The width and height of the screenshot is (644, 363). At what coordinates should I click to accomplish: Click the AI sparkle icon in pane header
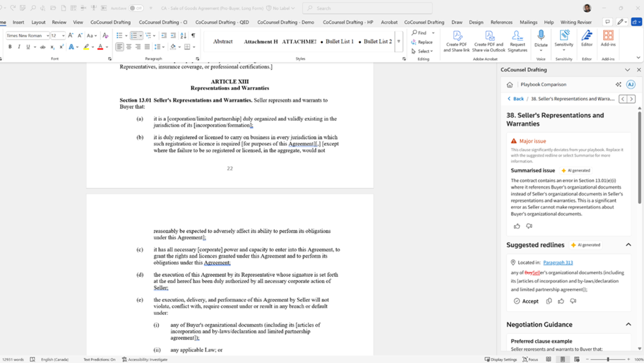pyautogui.click(x=618, y=84)
